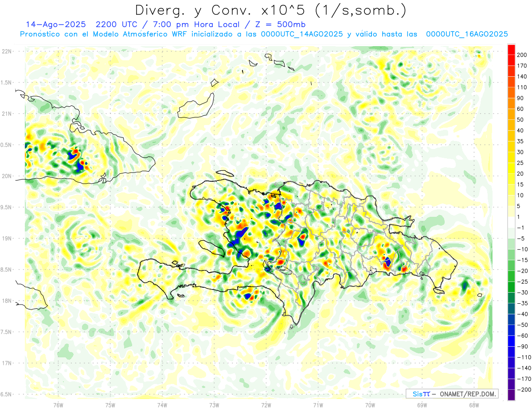Click the positive '50' colorbar label
This screenshot has height=411, width=532.
(x=521, y=120)
